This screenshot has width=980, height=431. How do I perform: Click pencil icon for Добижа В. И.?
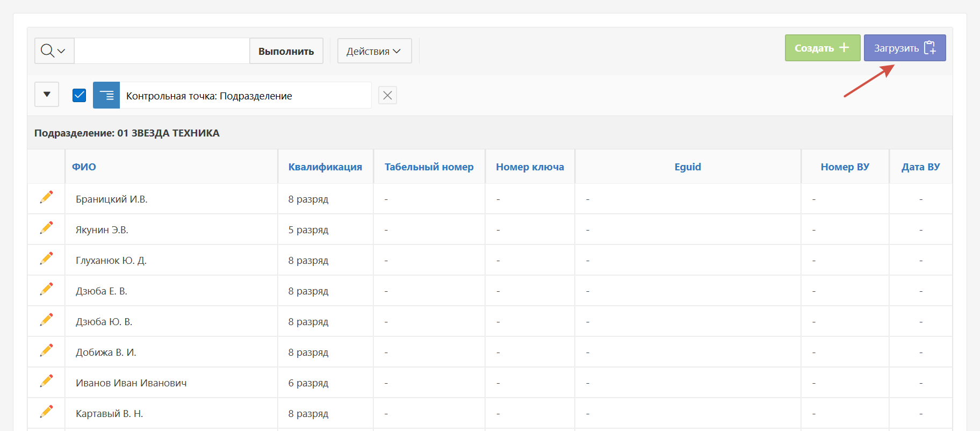click(x=47, y=350)
